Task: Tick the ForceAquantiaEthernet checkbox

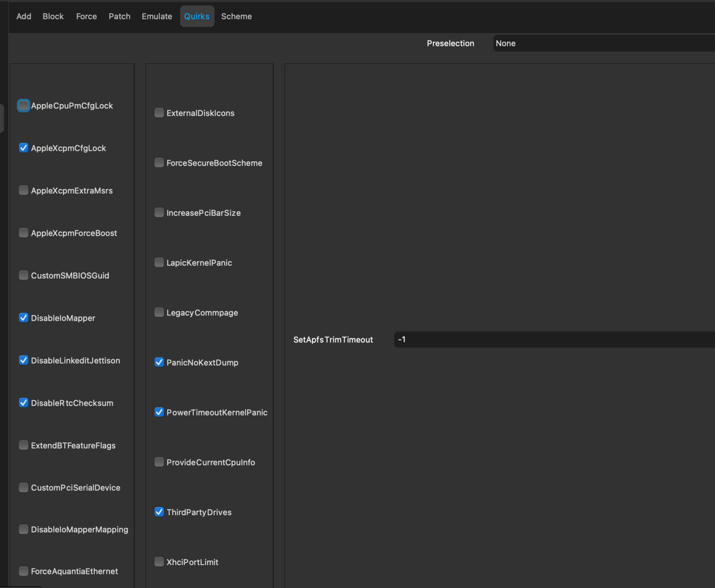Action: 23,571
